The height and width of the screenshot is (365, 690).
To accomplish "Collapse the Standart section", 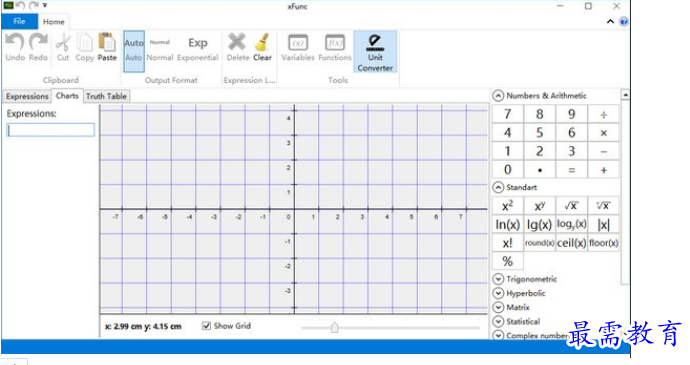I will pos(498,187).
